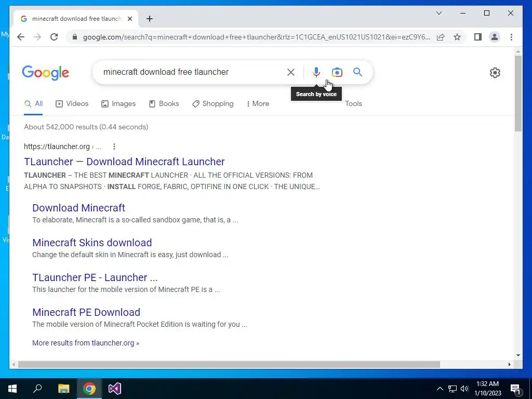
Task: Click the horizontal scrollbar thumb
Action: click(x=229, y=364)
